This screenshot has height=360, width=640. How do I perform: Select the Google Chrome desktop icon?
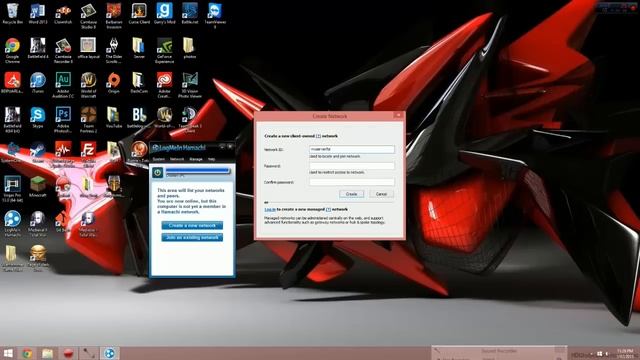(12, 50)
